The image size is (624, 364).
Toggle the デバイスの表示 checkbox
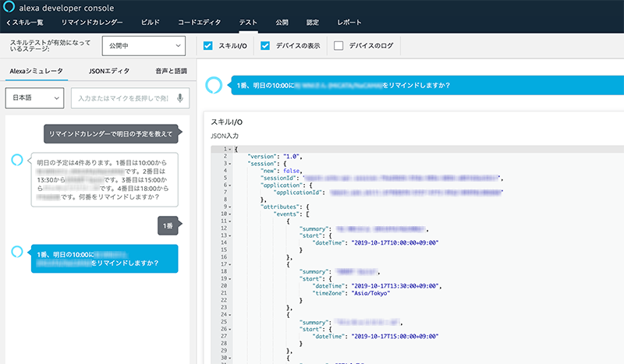(265, 46)
